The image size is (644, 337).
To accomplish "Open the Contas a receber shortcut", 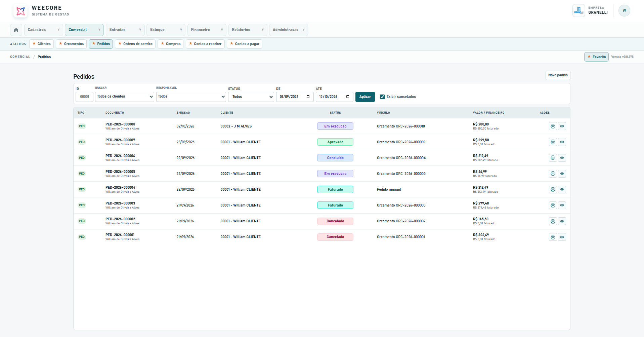I will click(x=205, y=44).
